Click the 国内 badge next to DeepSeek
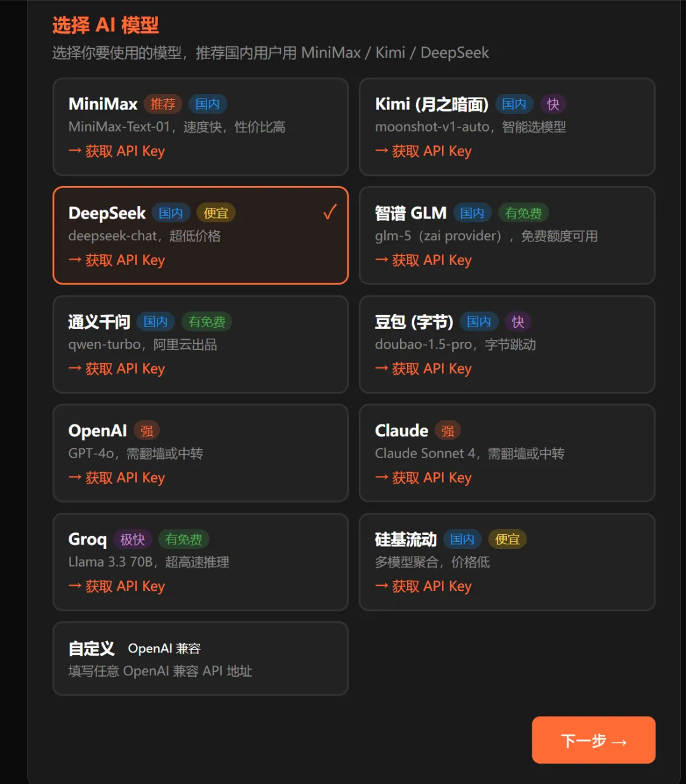Image resolution: width=686 pixels, height=784 pixels. point(171,213)
